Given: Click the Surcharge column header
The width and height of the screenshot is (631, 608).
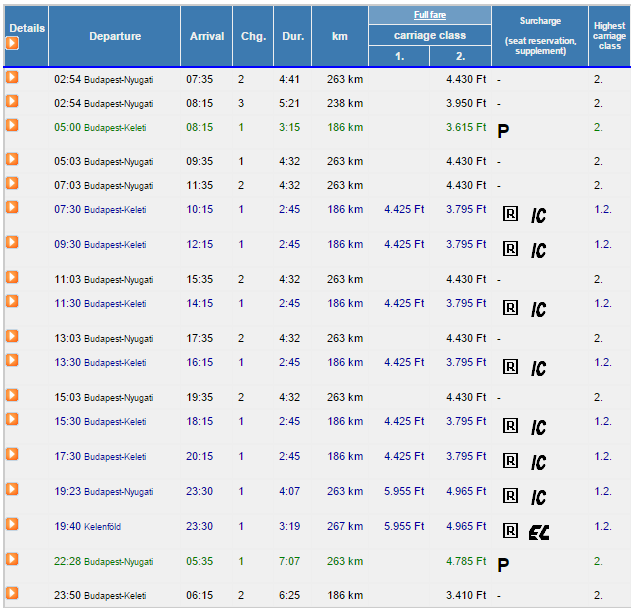Looking at the screenshot, I should tap(540, 36).
